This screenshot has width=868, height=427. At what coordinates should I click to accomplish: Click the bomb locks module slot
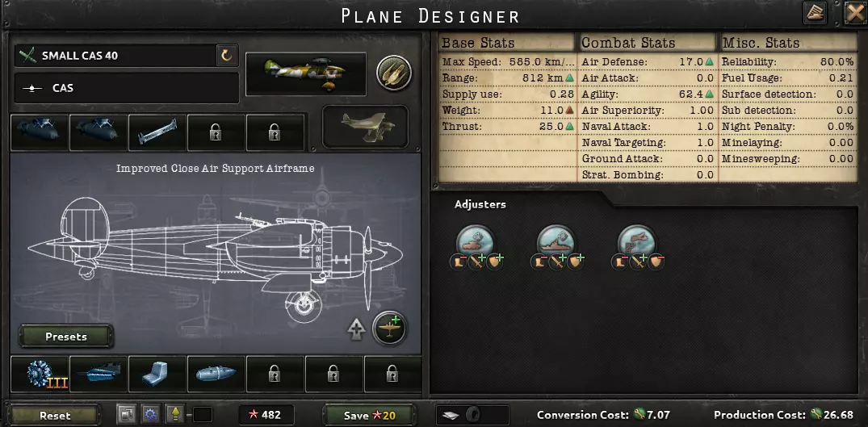(157, 132)
